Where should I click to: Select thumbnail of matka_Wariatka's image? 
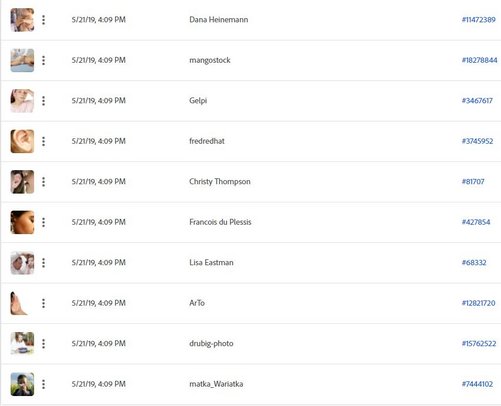[x=22, y=384]
